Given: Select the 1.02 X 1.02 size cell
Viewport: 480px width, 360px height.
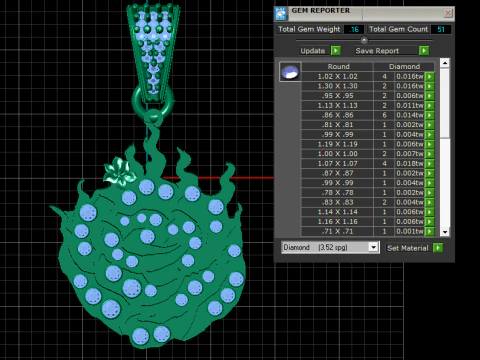Looking at the screenshot, I should 337,76.
